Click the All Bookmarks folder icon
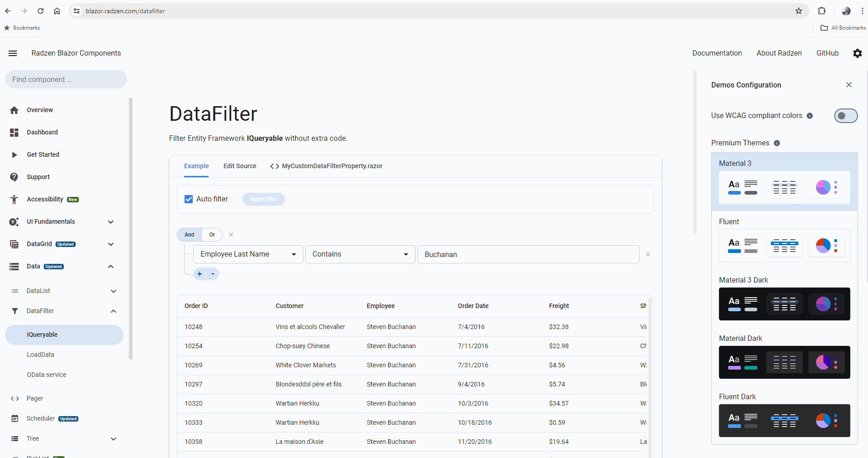 point(824,28)
